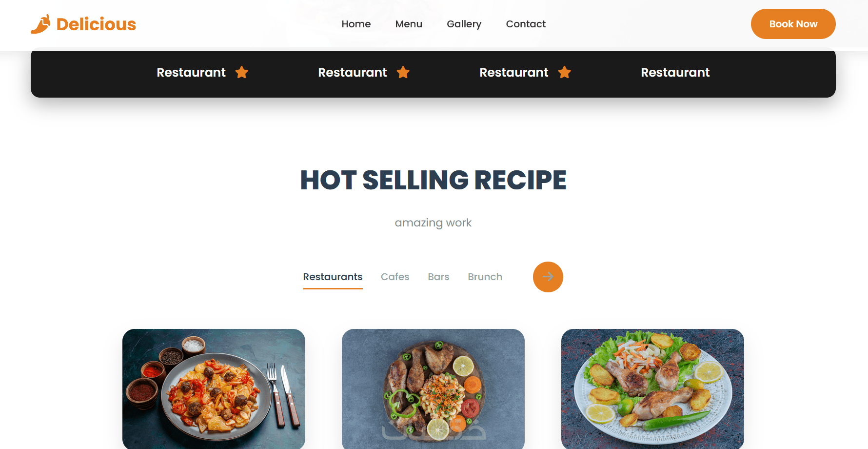Screen dimensions: 868x449
Task: Open the Contact navigation link
Action: (526, 24)
